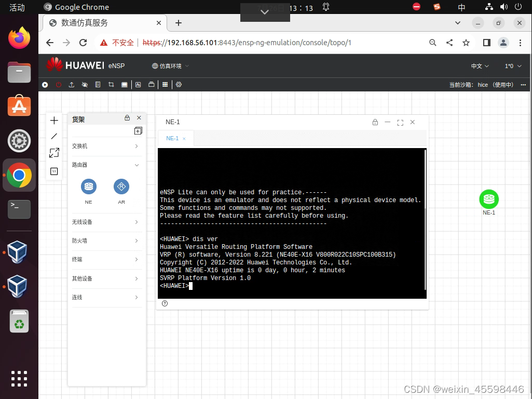
Task: Click the text annotation icon in toolbar
Action: click(138, 85)
